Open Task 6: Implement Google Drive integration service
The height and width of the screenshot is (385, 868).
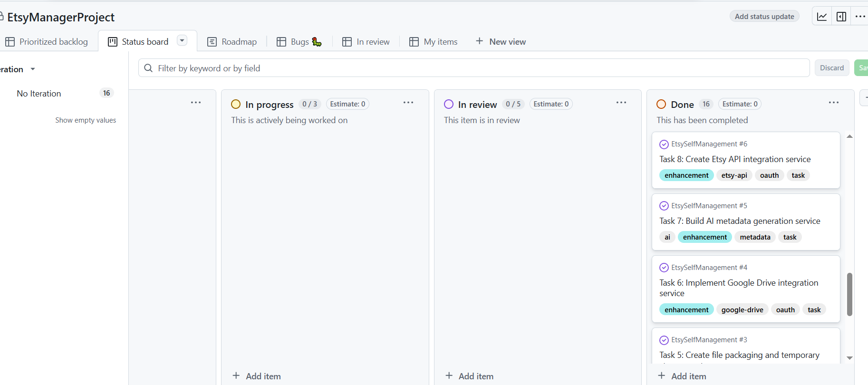(739, 288)
